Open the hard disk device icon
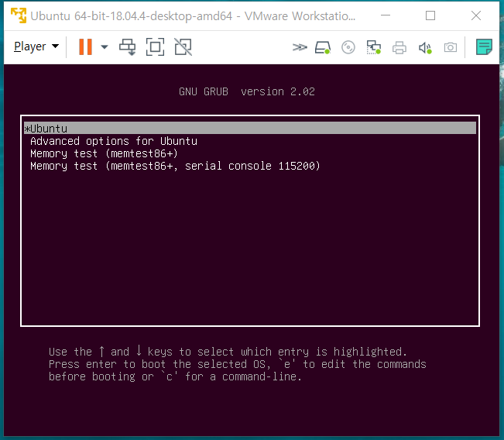Viewport: 504px width, 440px height. coord(323,47)
